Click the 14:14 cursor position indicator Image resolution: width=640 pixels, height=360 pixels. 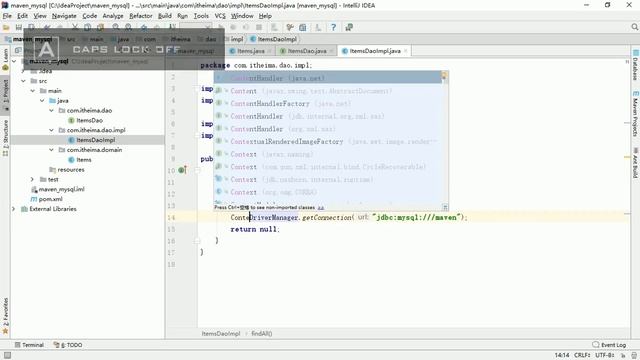(x=562, y=355)
